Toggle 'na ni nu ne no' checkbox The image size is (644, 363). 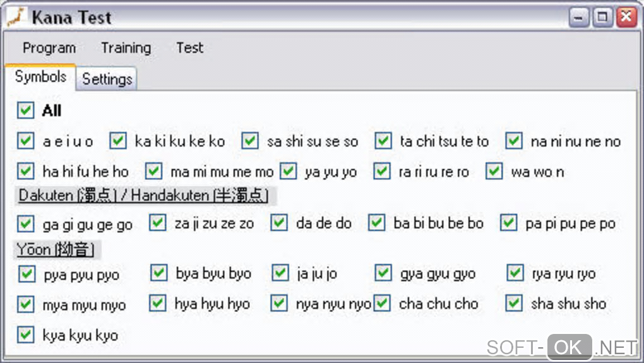coord(514,141)
